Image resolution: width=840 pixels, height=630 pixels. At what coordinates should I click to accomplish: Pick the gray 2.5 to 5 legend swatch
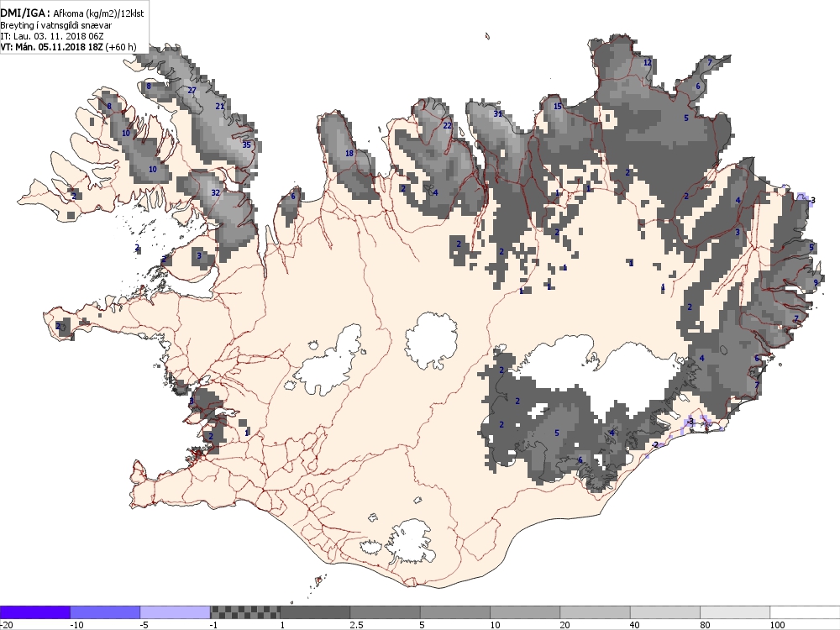click(386, 612)
